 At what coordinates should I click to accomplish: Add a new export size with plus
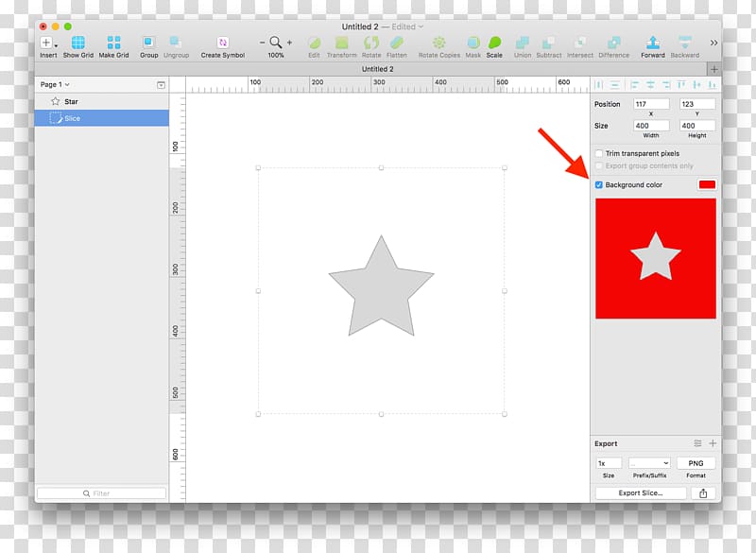click(713, 443)
